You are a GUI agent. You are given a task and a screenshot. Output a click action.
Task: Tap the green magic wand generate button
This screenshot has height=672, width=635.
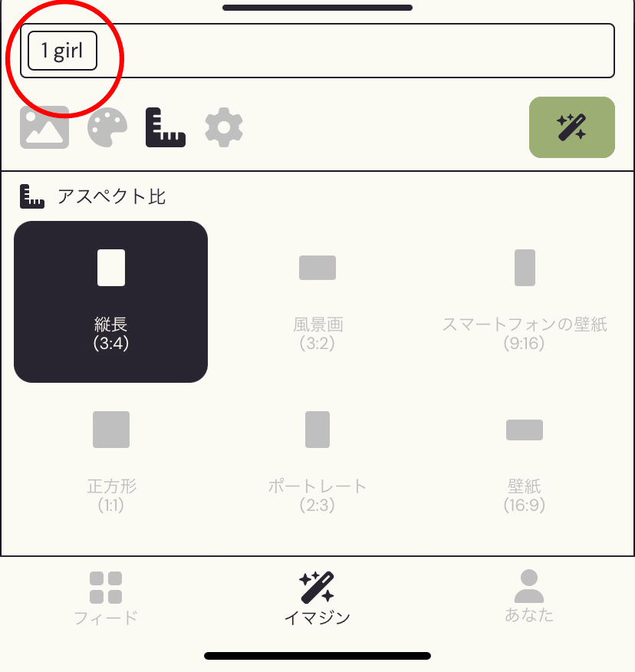[572, 127]
